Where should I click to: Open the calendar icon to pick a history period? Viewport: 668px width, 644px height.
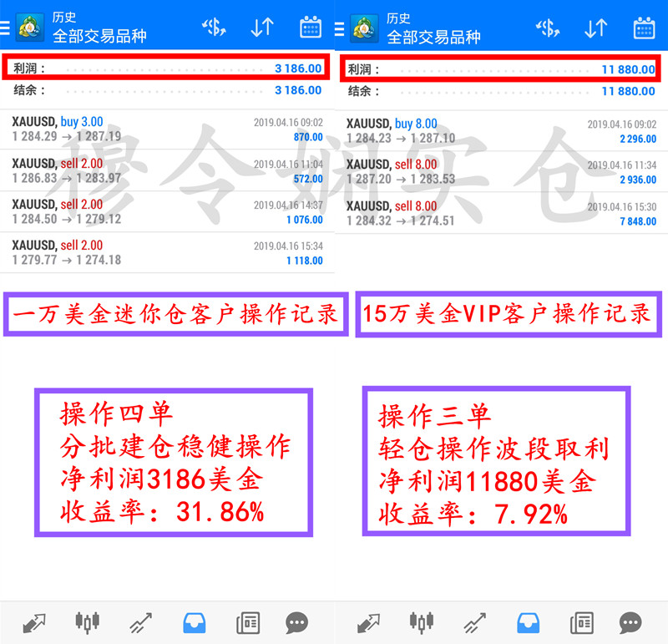[310, 26]
